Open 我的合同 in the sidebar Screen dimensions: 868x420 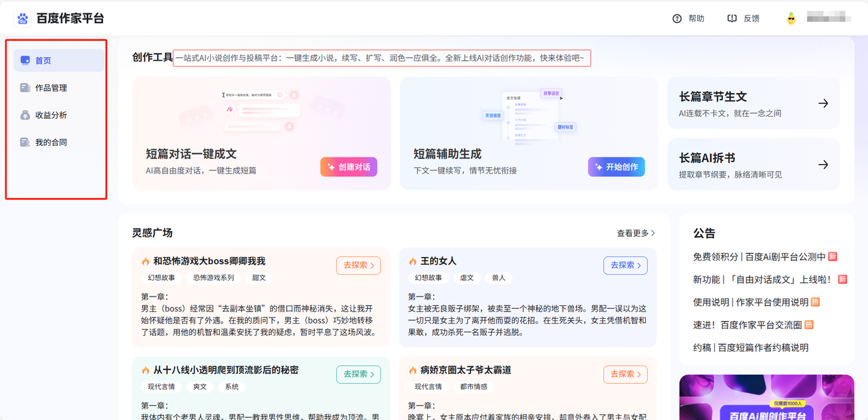pos(59,142)
